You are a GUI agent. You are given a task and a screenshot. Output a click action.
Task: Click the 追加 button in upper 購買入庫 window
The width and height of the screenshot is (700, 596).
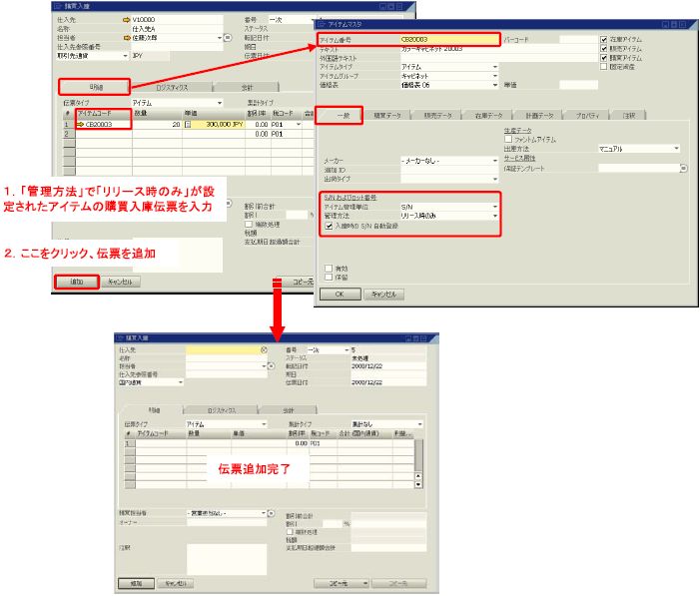[x=77, y=282]
